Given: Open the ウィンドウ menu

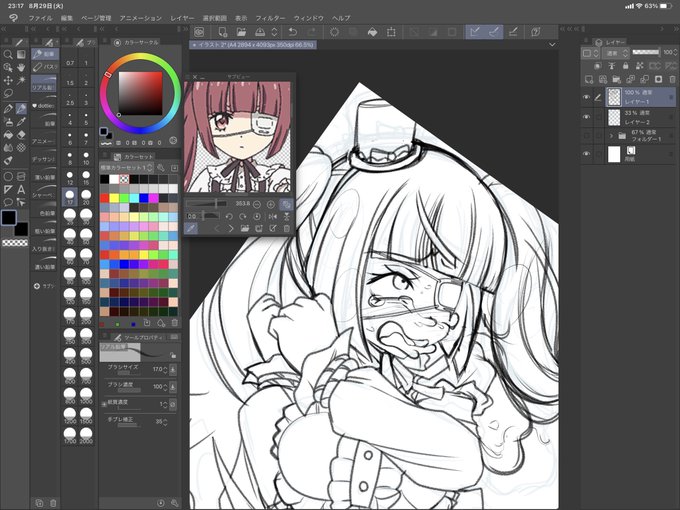Looking at the screenshot, I should pos(309,18).
